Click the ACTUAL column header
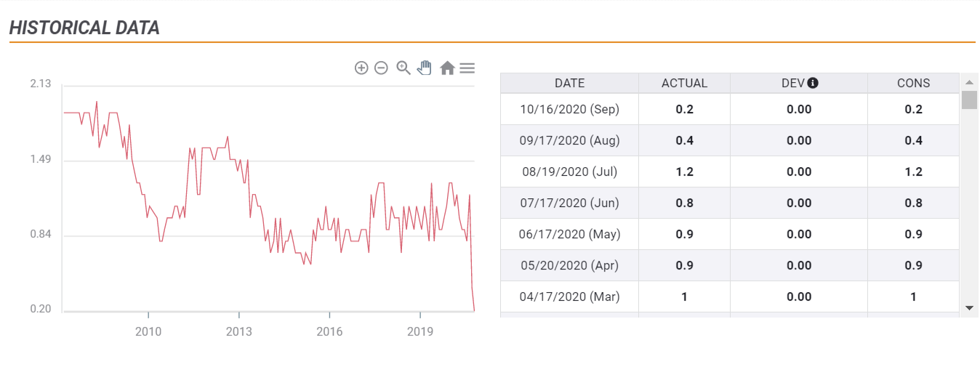 tap(684, 83)
